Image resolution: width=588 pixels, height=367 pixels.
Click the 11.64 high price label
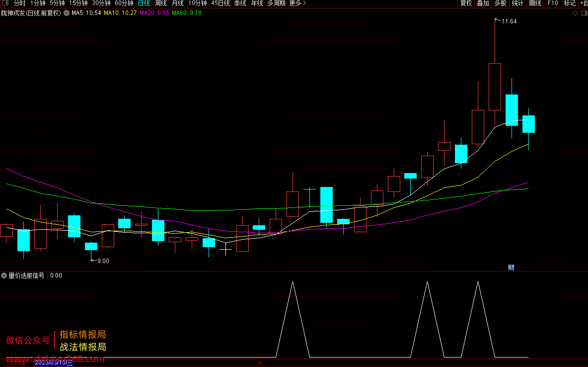(509, 21)
